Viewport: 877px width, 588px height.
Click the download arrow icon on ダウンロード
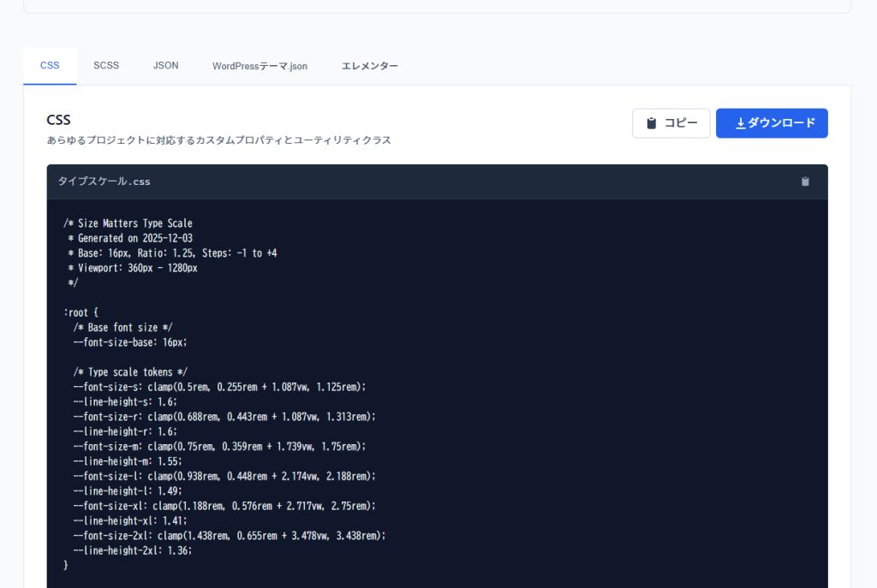coord(741,123)
